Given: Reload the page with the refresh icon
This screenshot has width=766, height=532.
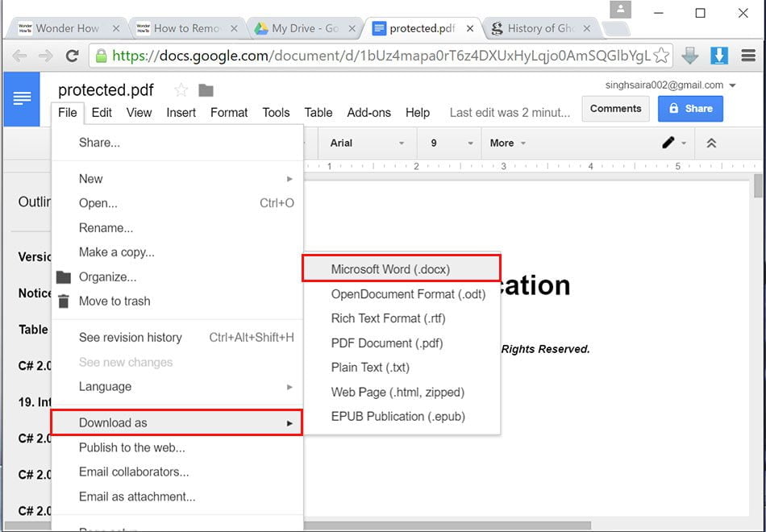Looking at the screenshot, I should pyautogui.click(x=73, y=56).
